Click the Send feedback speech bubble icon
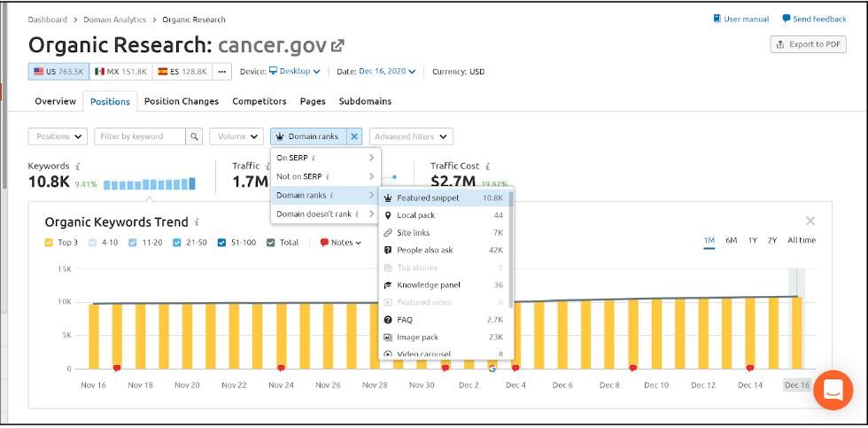 (787, 19)
